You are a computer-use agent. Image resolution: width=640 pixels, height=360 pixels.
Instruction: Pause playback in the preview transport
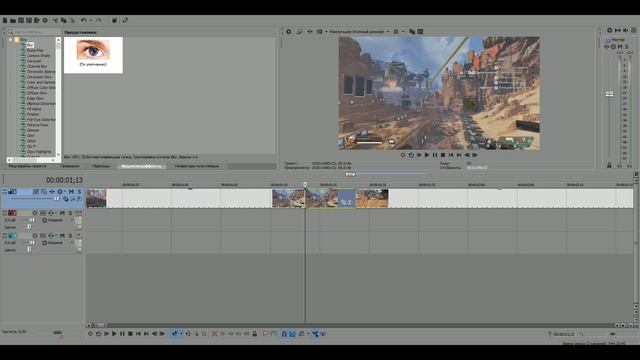pyautogui.click(x=435, y=155)
